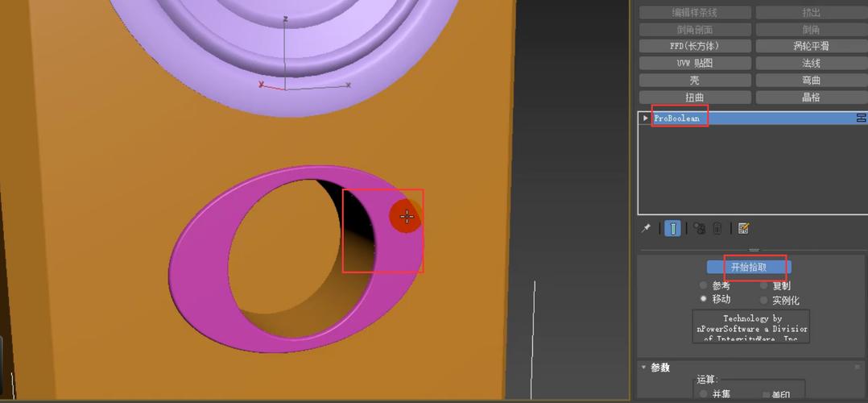
Task: Choose 并集 (Union) operation
Action: pos(704,394)
